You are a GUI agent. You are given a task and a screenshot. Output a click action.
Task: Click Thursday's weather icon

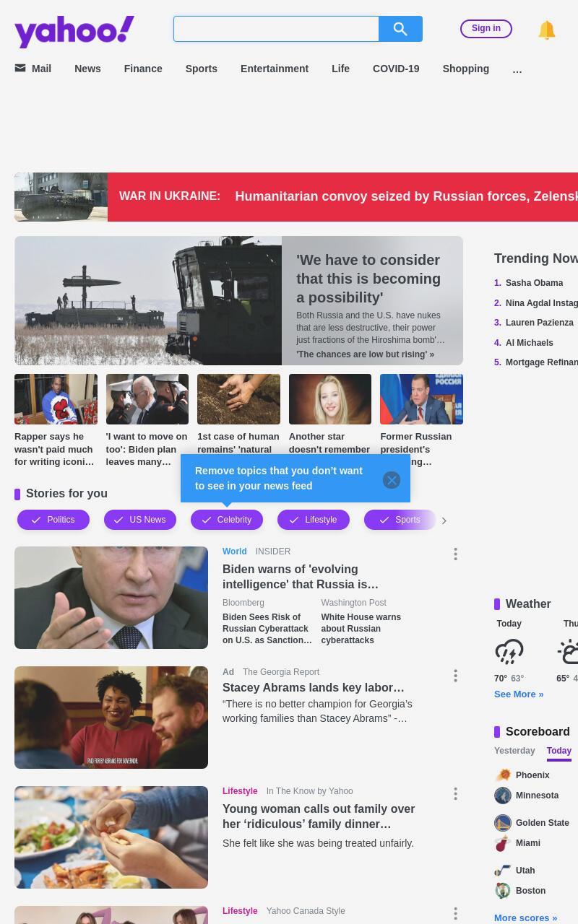(568, 651)
